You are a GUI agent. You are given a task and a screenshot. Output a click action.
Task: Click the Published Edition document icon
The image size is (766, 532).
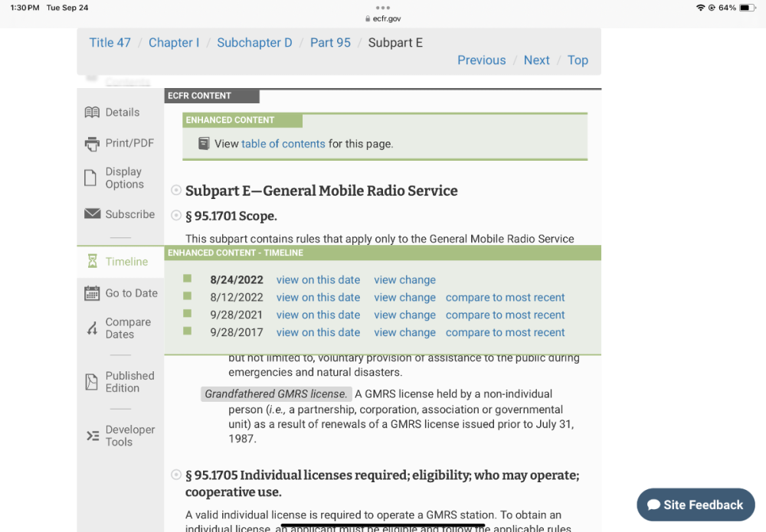pos(92,382)
